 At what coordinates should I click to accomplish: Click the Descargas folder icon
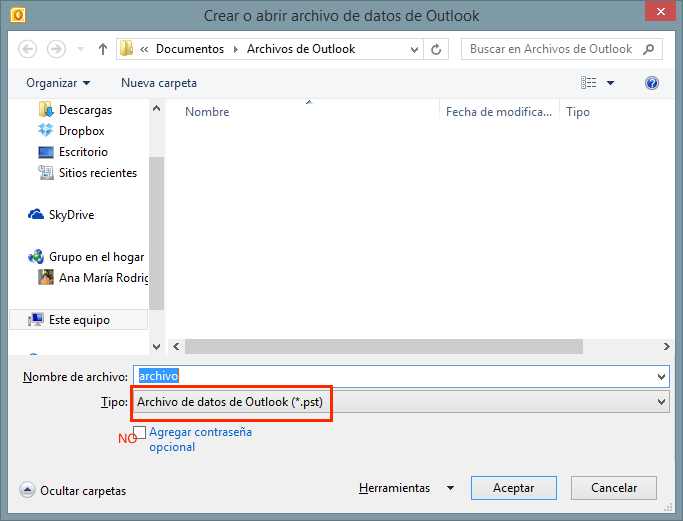[46, 109]
